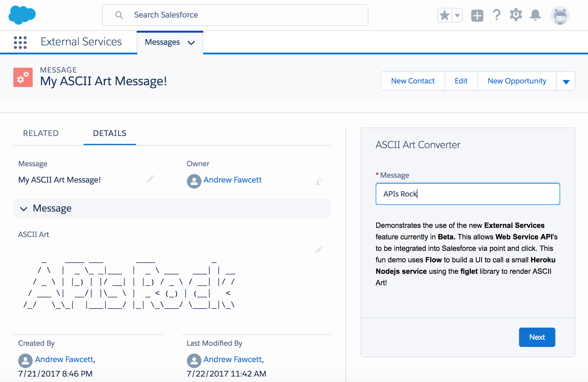The image size is (588, 382).
Task: Select the Details tab
Action: (x=109, y=133)
